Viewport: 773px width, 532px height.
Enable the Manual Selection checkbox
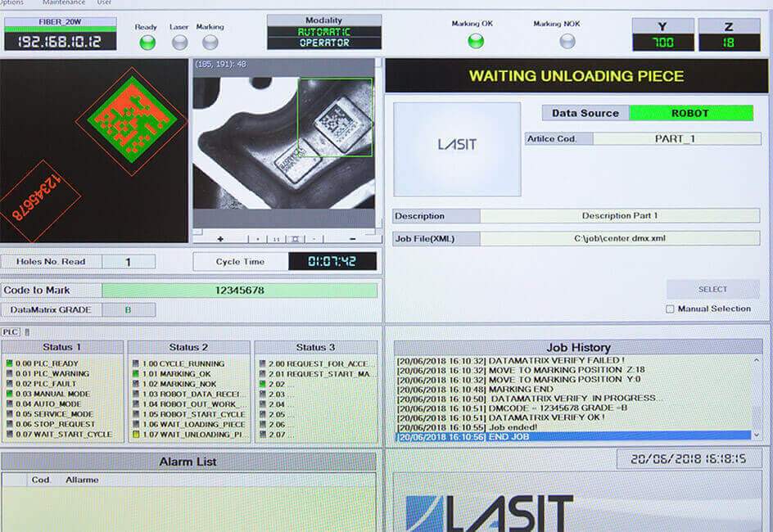click(x=669, y=308)
